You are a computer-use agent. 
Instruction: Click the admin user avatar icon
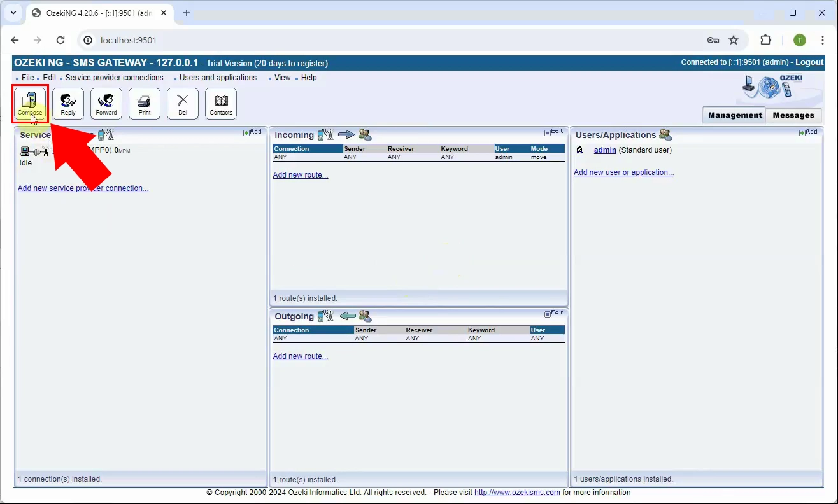[579, 150]
